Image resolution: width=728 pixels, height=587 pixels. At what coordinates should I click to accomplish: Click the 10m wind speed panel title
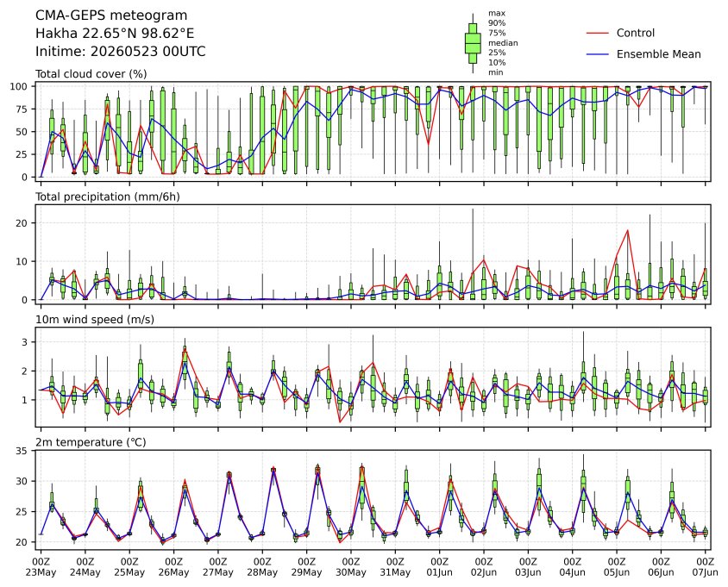95,320
